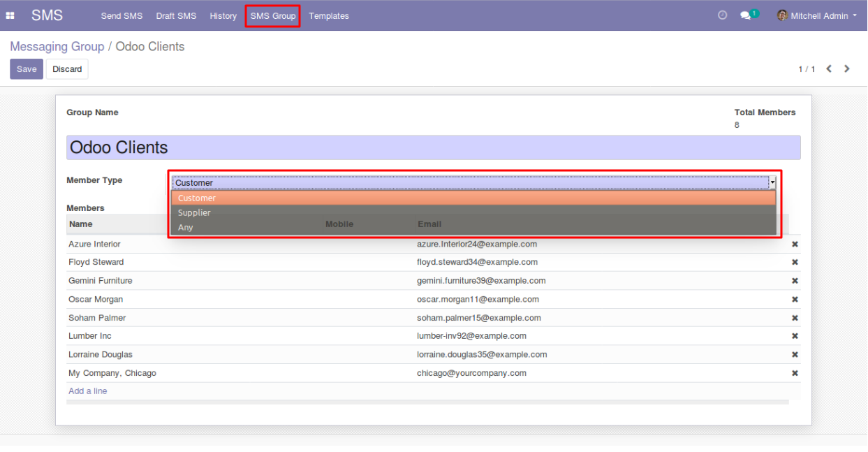The image size is (868, 452).
Task: Select the Soham Palmer name cell
Action: (97, 318)
